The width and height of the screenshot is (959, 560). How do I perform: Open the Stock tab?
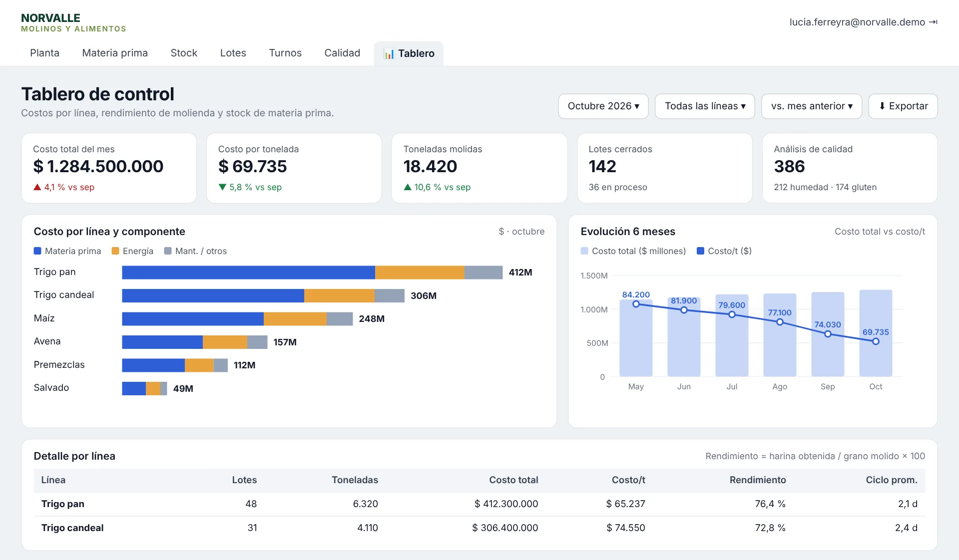(184, 53)
